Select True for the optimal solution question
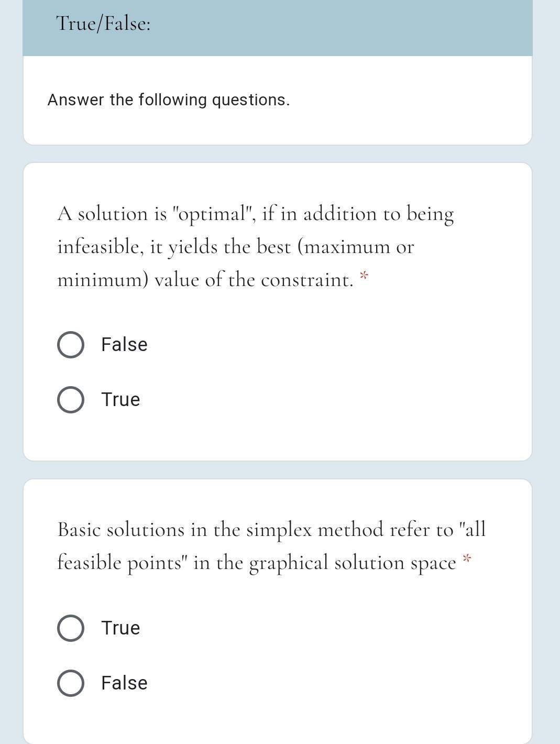The height and width of the screenshot is (744, 560). 71,399
